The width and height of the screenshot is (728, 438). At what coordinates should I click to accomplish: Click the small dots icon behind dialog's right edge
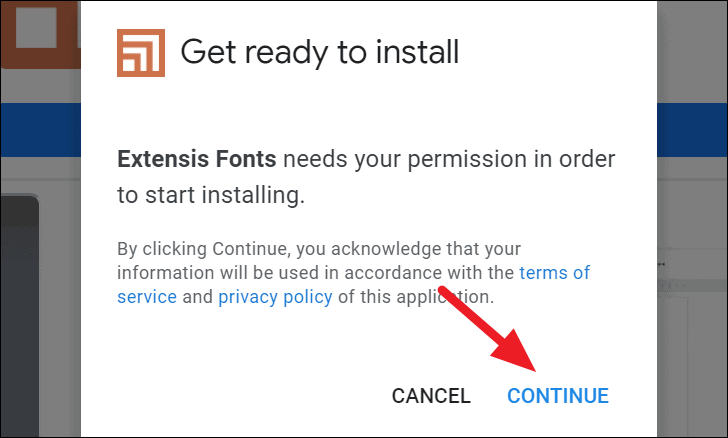[662, 264]
